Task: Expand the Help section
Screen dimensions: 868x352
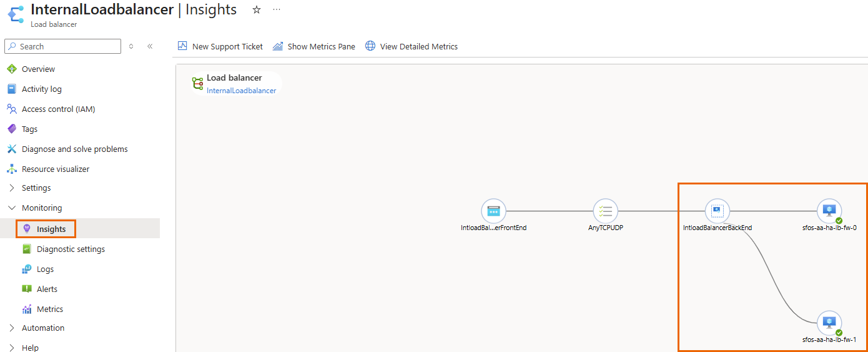Action: coord(12,348)
